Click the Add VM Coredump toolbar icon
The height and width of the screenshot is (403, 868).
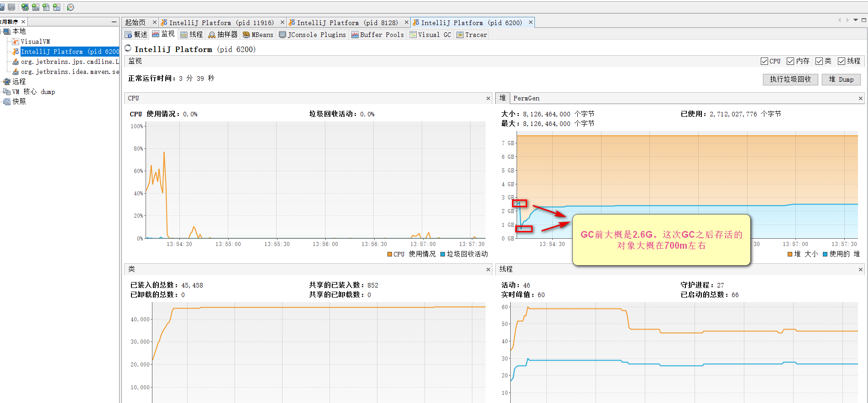click(x=46, y=7)
